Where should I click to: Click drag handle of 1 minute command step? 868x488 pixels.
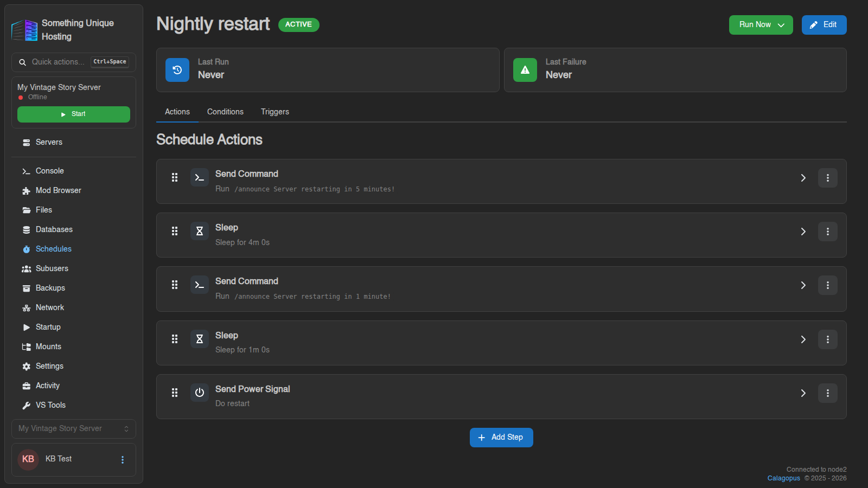pos(175,285)
